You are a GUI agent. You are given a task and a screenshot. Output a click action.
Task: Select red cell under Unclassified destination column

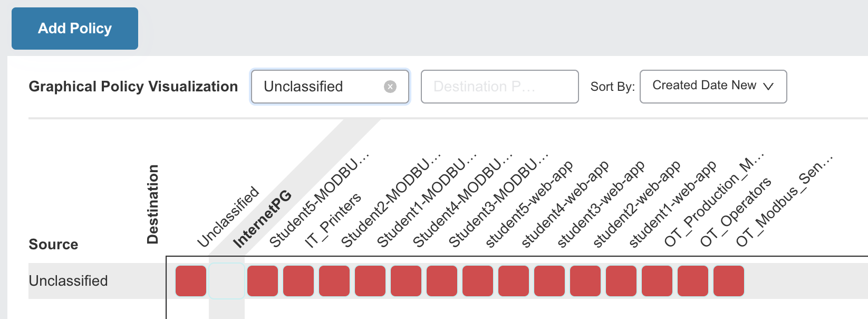[191, 281]
